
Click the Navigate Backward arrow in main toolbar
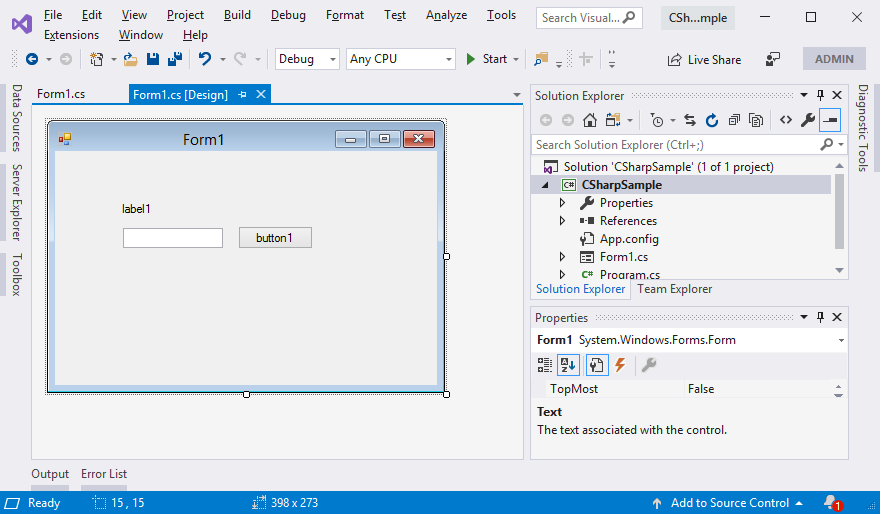[x=32, y=59]
